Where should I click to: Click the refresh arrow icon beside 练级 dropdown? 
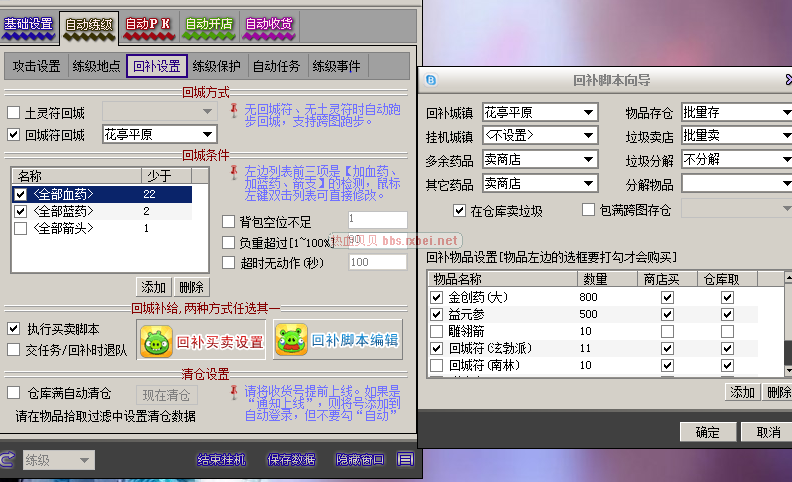click(8, 459)
